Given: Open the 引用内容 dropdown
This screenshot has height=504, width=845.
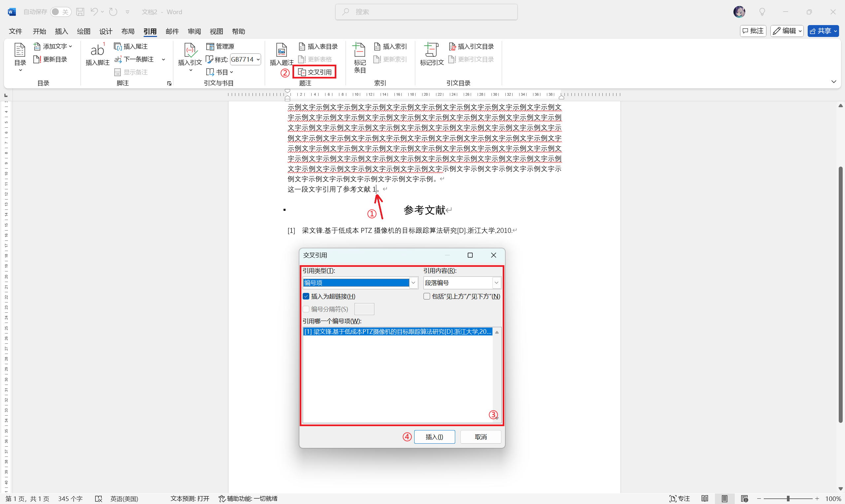Looking at the screenshot, I should pos(496,282).
